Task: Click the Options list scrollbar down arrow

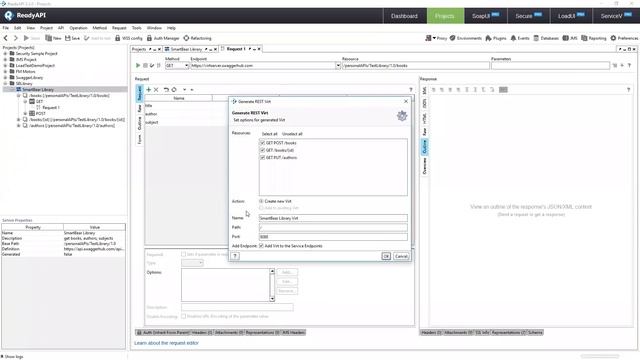Action: 272,299
